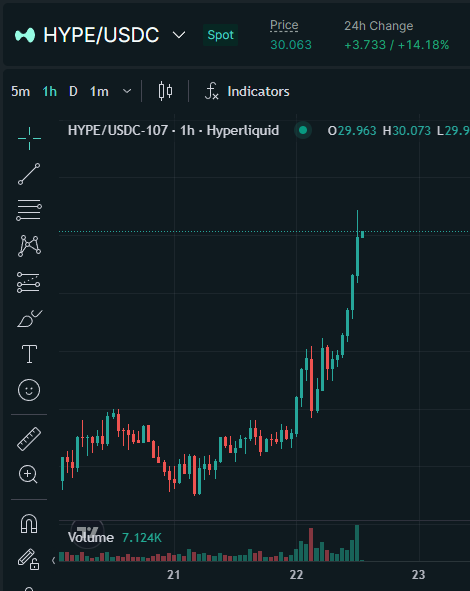The height and width of the screenshot is (591, 470).
Task: Open the emoji icons tool
Action: coord(29,390)
